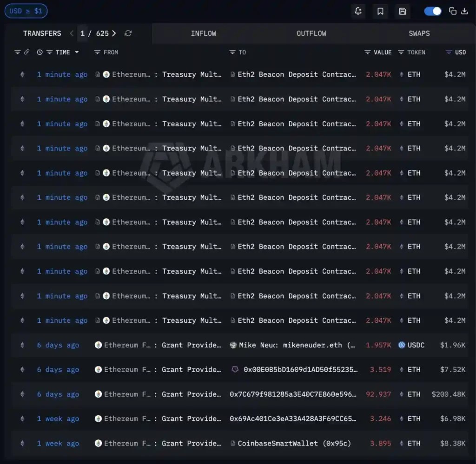This screenshot has height=464, width=476.
Task: Go to the next page of transfers
Action: (x=113, y=33)
